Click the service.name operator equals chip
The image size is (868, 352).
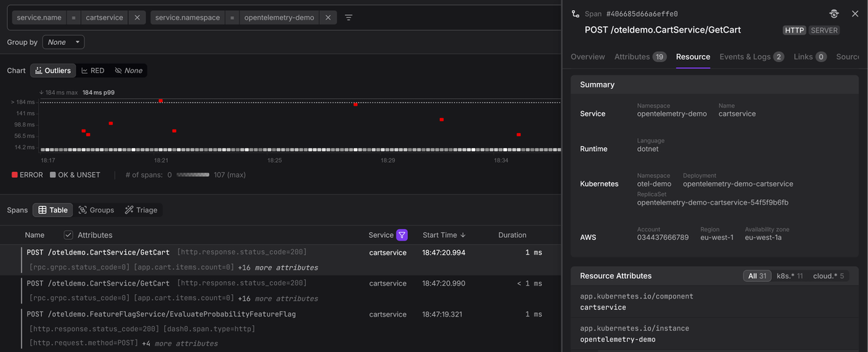tap(73, 17)
